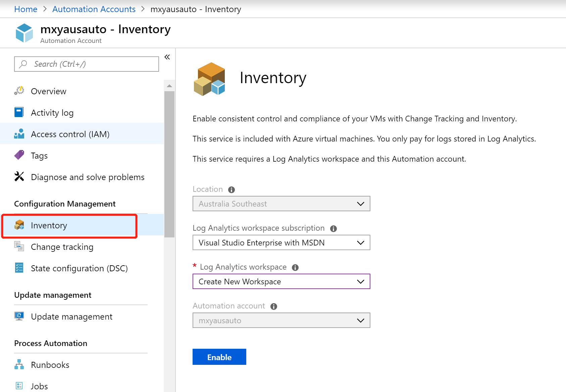Click the blue Enable button

[219, 357]
